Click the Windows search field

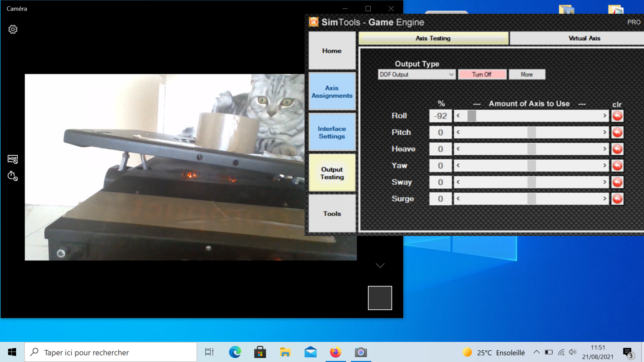[111, 352]
